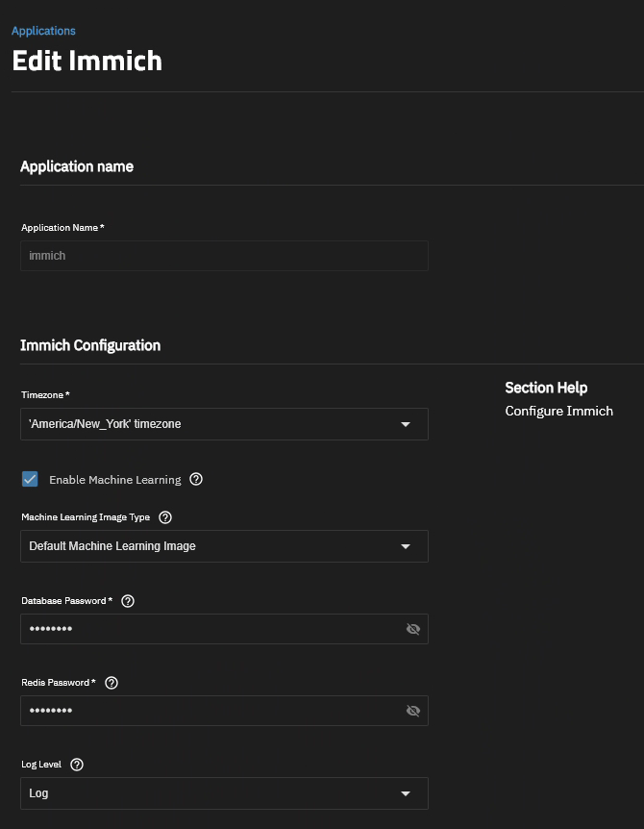Click the Application Name field
This screenshot has height=829, width=644.
coord(224,256)
